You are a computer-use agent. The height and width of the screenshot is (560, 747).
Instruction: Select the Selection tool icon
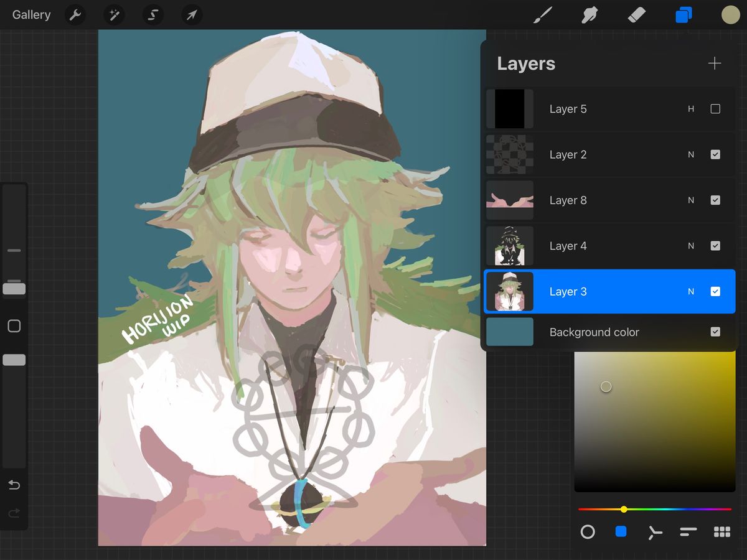tap(153, 15)
